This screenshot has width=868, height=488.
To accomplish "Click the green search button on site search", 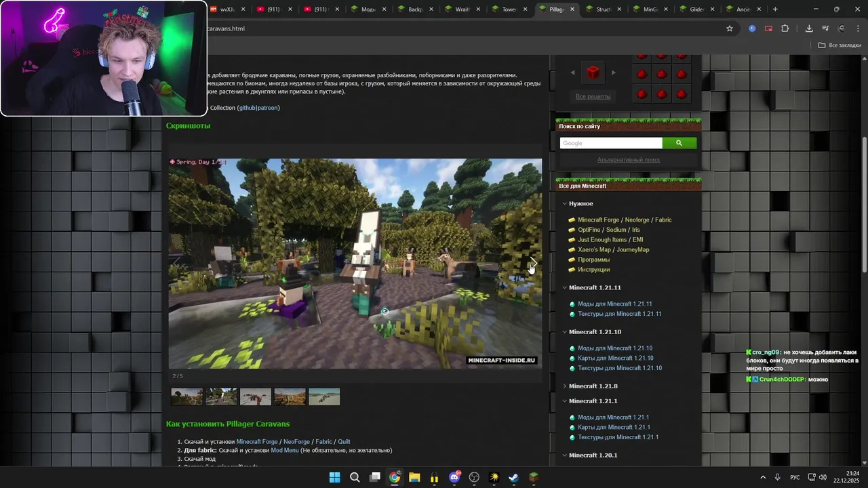I will tap(679, 143).
